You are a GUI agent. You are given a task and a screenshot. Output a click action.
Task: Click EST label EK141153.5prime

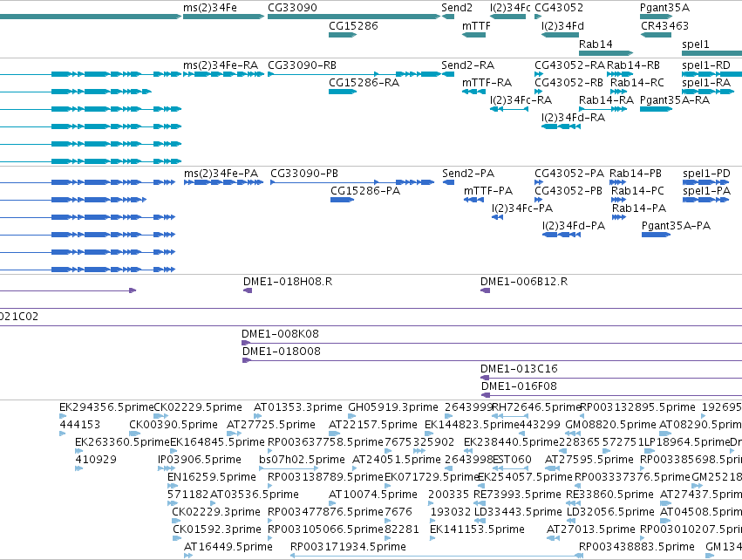click(477, 529)
